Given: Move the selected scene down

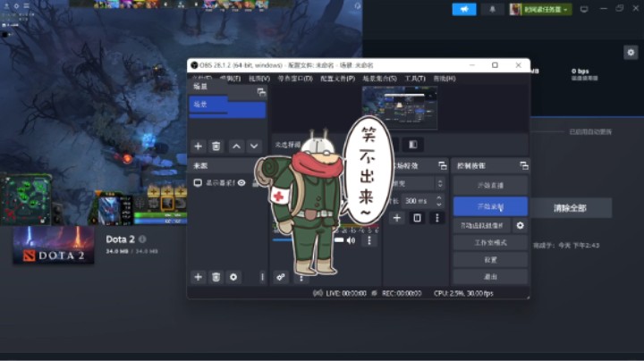Looking at the screenshot, I should 254,146.
